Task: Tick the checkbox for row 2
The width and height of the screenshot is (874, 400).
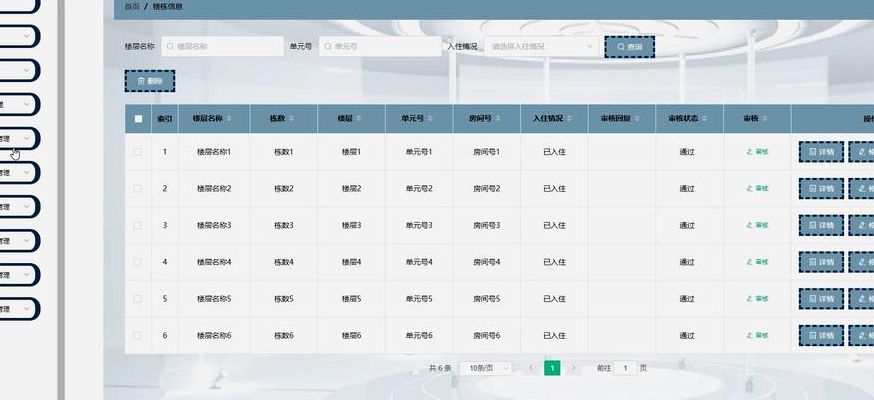Action: pyautogui.click(x=138, y=188)
